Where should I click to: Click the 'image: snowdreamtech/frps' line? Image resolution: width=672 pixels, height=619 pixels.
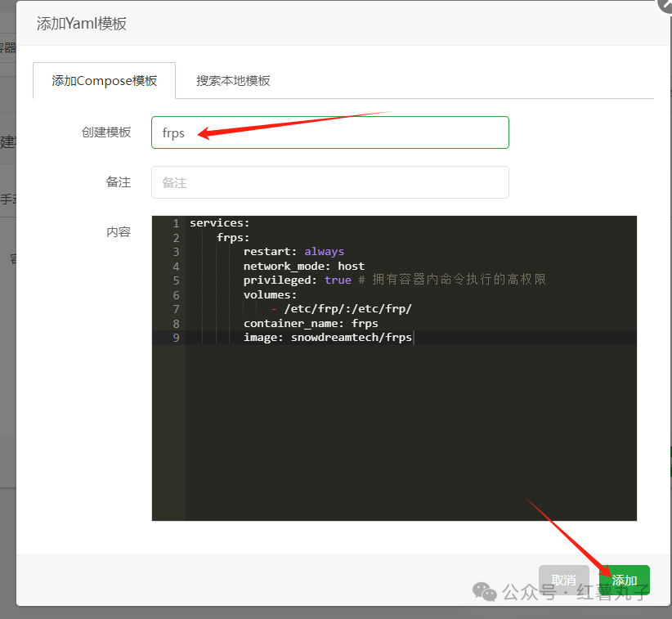pos(328,338)
